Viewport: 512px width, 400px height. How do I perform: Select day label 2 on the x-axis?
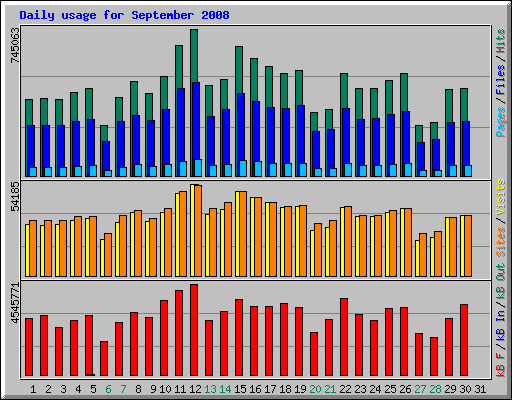48,389
